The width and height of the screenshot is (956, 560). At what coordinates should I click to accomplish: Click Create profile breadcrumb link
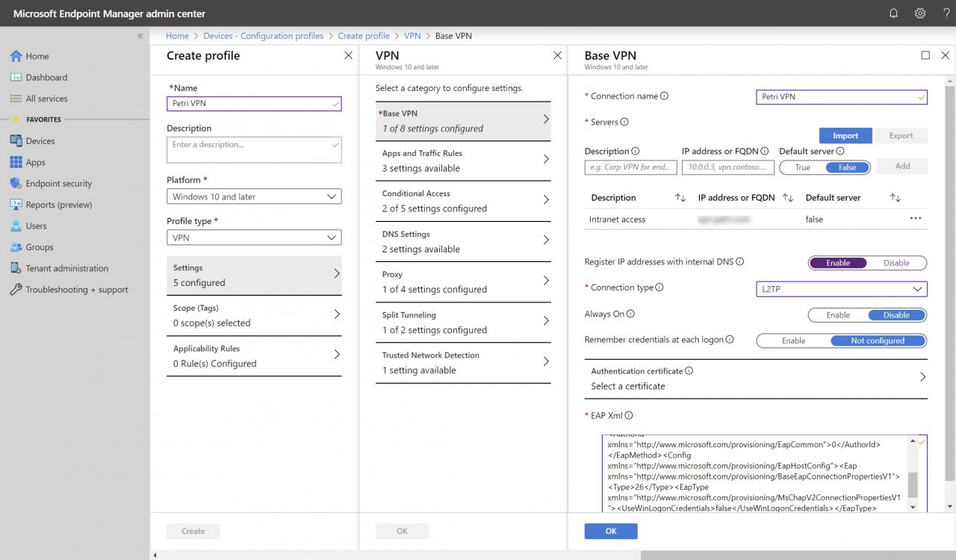click(364, 36)
